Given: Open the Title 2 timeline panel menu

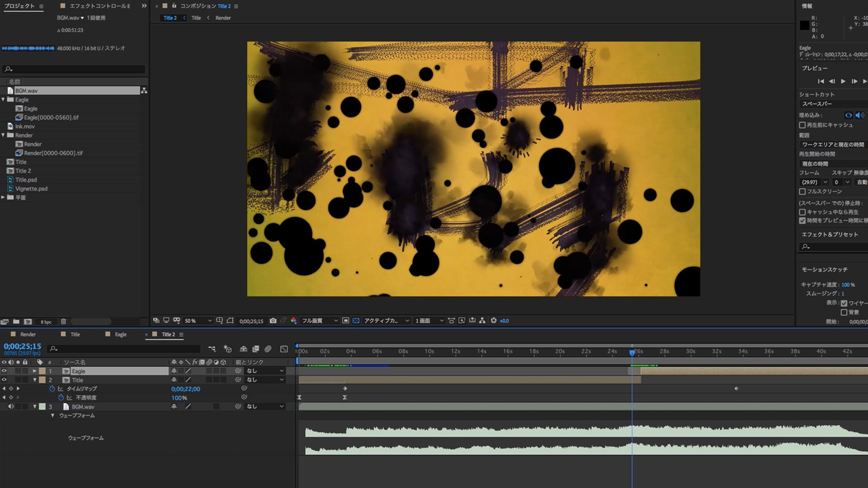Looking at the screenshot, I should tap(181, 335).
